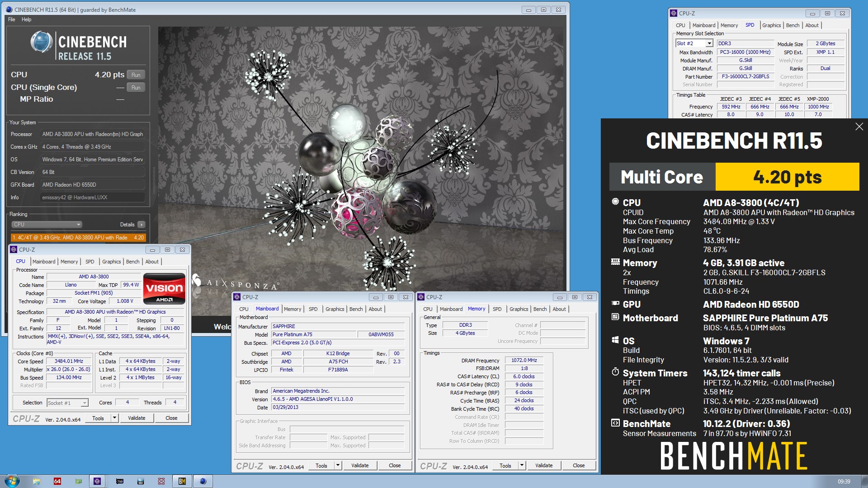Open the Cinebench File menu

(12, 19)
